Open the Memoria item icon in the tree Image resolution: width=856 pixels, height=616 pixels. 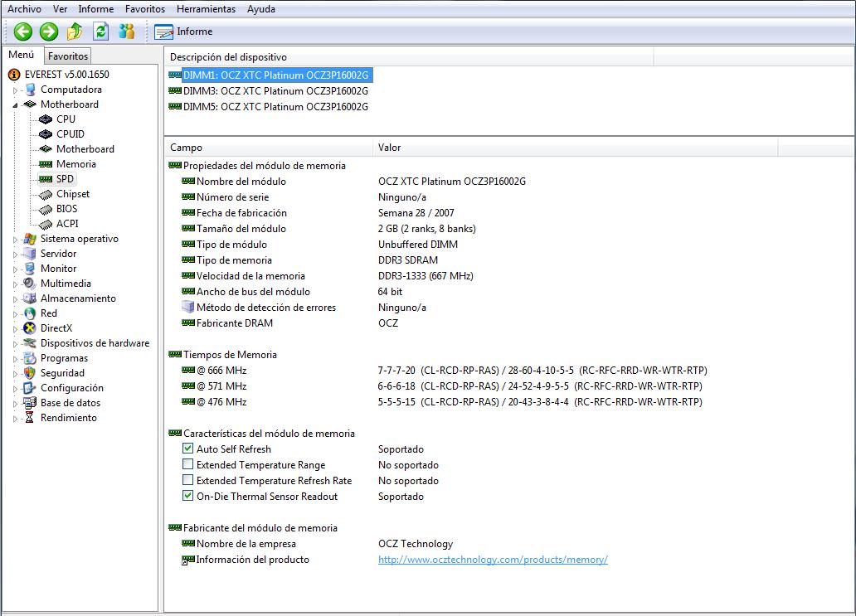46,163
